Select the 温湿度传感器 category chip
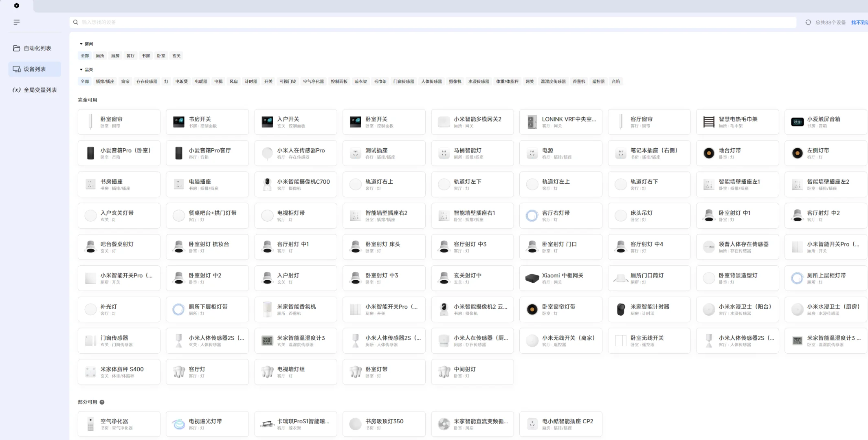The width and height of the screenshot is (868, 440). [x=553, y=81]
